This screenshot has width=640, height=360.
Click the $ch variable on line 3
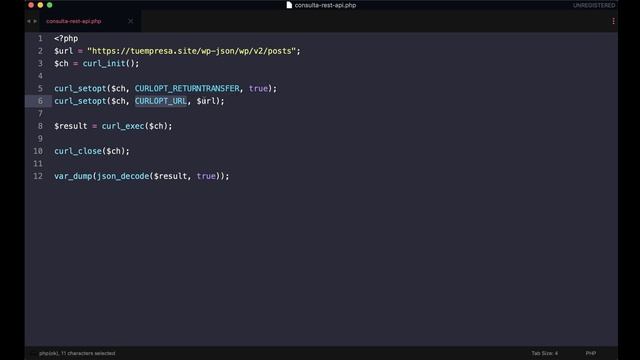point(61,63)
